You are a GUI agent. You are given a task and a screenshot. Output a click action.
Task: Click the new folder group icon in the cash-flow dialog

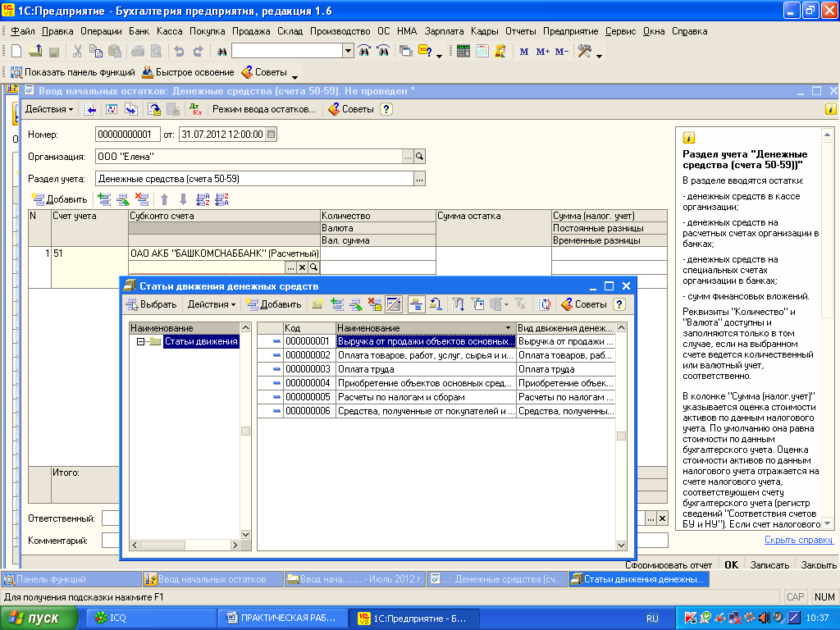click(317, 305)
